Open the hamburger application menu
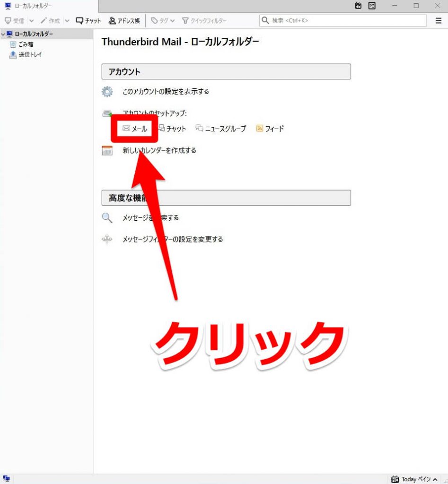 [x=439, y=21]
